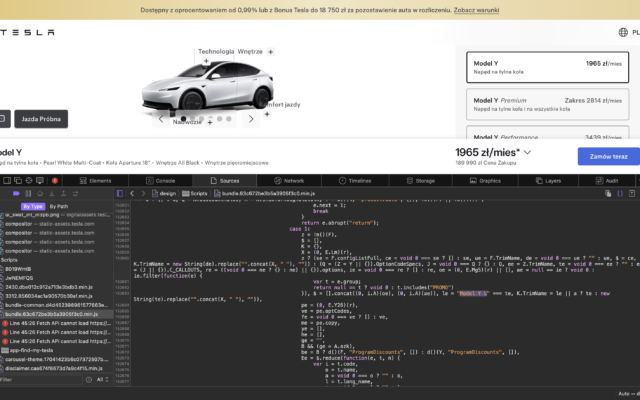Click the Scripts folder breadcrumb
This screenshot has height=400, width=640.
point(195,193)
